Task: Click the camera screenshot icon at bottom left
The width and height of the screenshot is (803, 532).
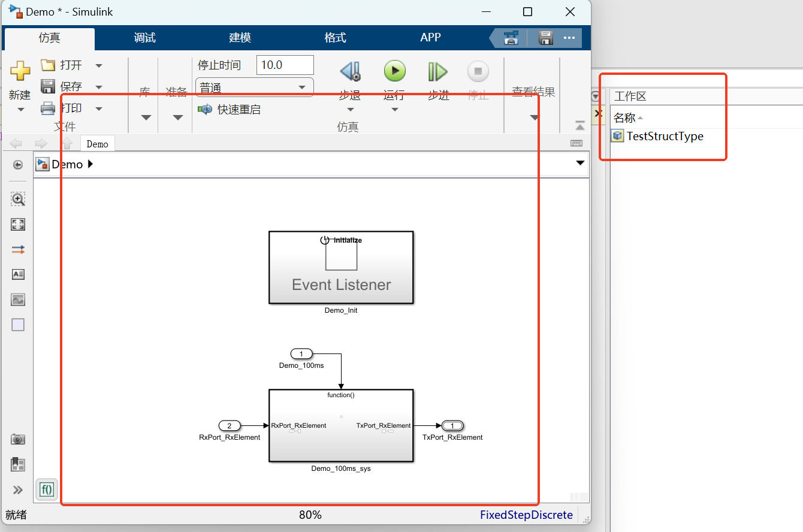Action: pyautogui.click(x=18, y=439)
